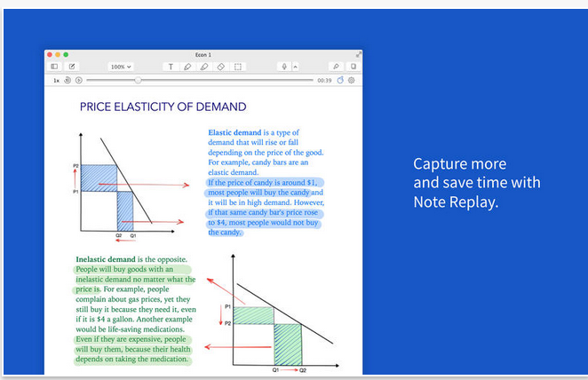Image resolution: width=588 pixels, height=380 pixels.
Task: Click the 'Econ 1' window title
Action: (x=203, y=55)
